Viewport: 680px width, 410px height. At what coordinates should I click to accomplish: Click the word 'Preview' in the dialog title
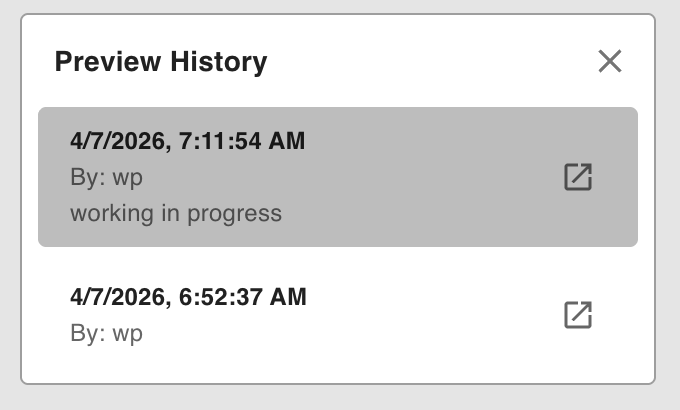(108, 62)
